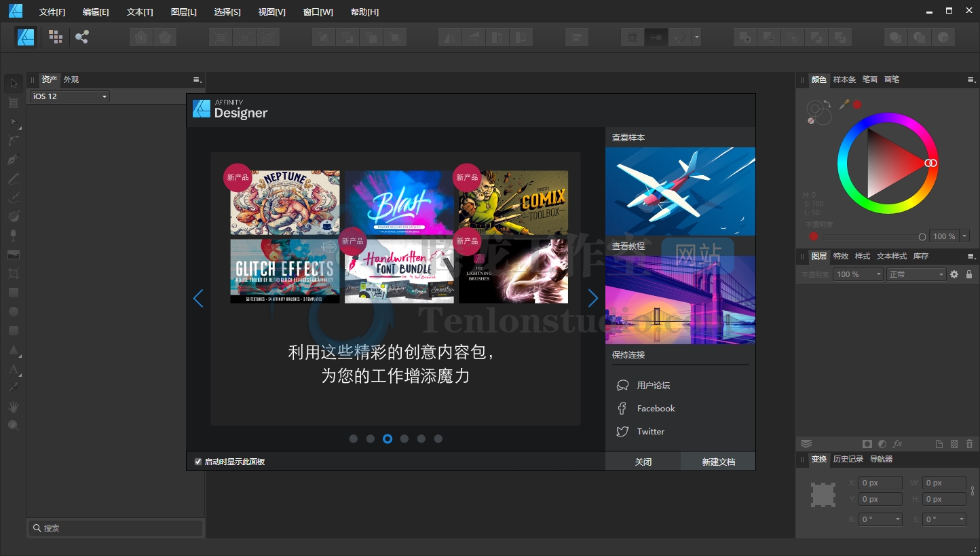This screenshot has height=556, width=980.
Task: Select the Node tool
Action: click(x=14, y=122)
